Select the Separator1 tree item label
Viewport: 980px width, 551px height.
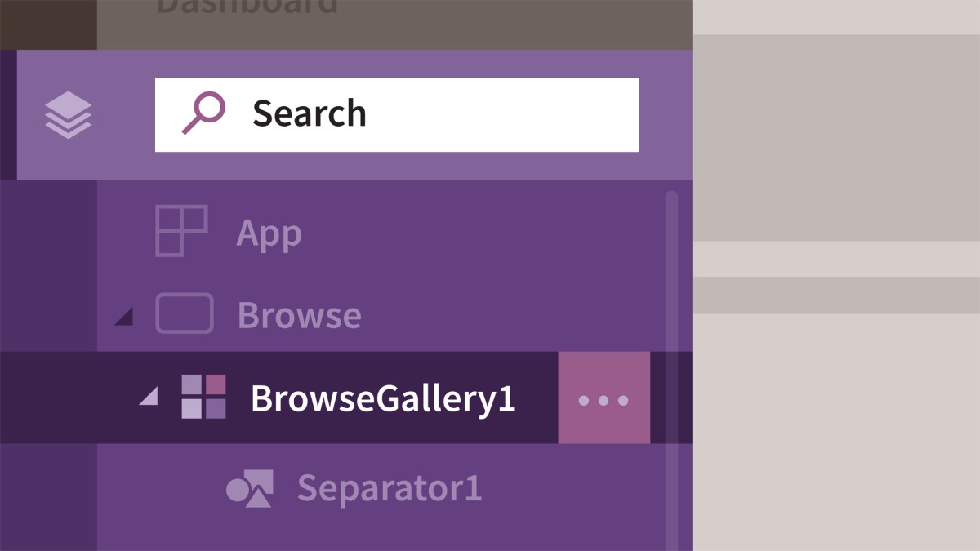click(x=390, y=488)
